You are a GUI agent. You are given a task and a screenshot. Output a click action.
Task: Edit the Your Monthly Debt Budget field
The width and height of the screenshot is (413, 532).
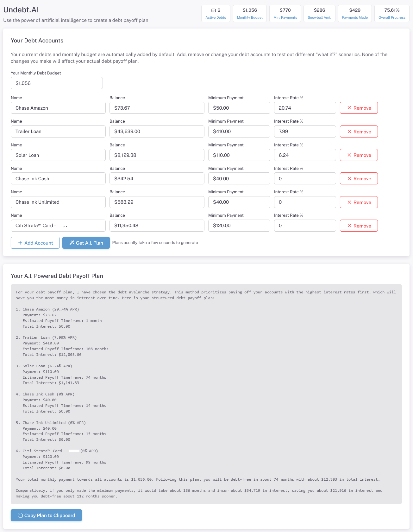click(x=57, y=83)
